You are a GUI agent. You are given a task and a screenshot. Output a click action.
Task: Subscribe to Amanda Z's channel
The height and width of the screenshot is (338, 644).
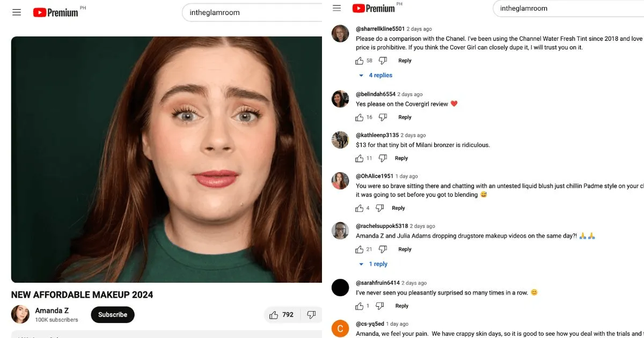pyautogui.click(x=112, y=314)
